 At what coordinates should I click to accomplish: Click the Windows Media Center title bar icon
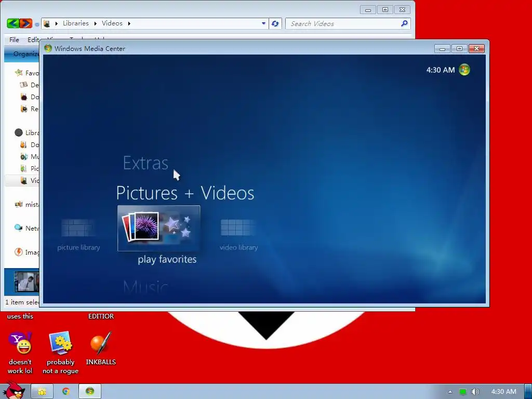tap(48, 48)
